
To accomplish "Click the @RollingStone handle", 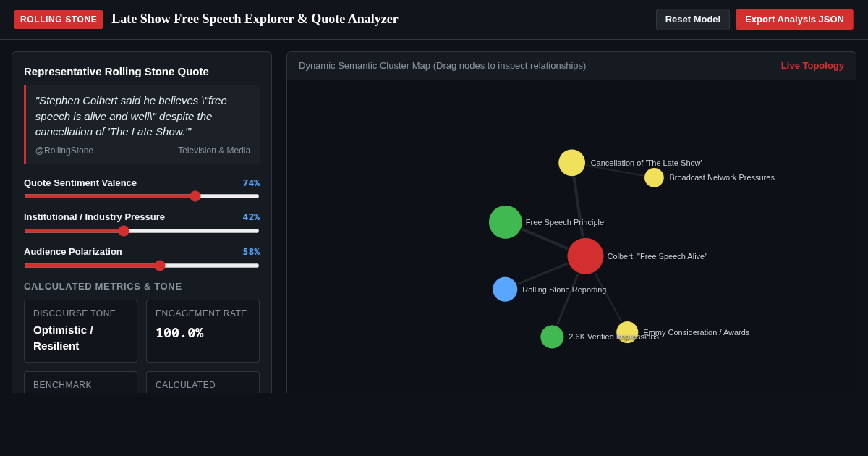I will 64,151.
